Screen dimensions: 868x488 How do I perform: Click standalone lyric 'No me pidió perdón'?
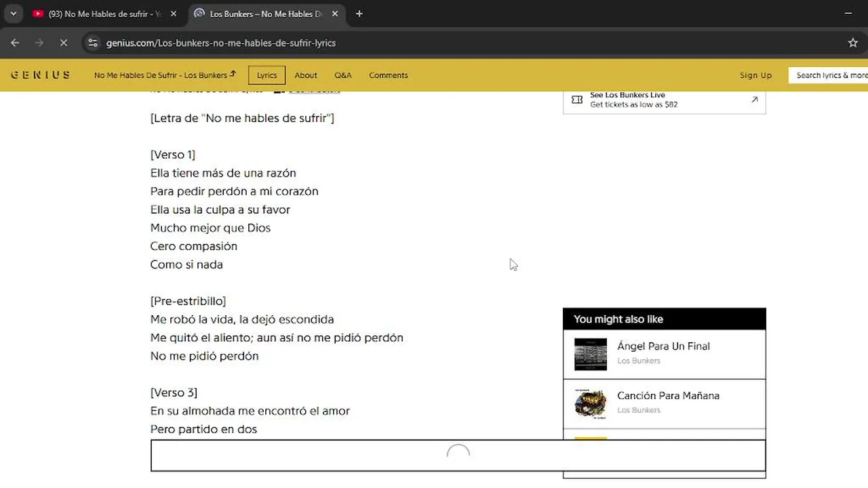click(x=204, y=356)
